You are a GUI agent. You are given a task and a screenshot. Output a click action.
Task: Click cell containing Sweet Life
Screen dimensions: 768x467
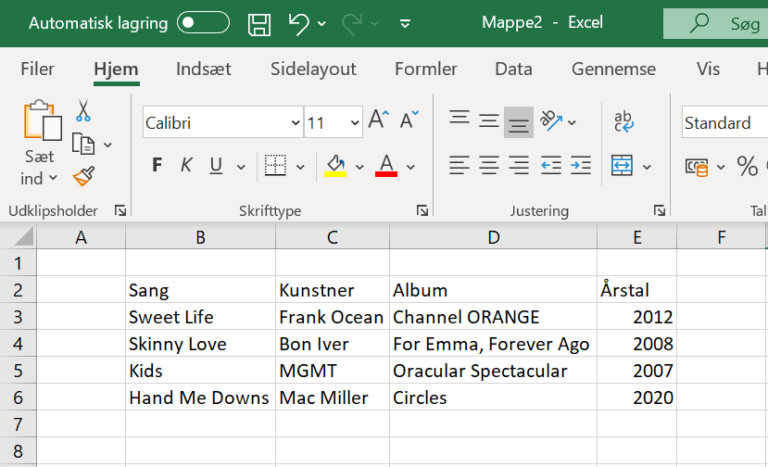[x=200, y=317]
